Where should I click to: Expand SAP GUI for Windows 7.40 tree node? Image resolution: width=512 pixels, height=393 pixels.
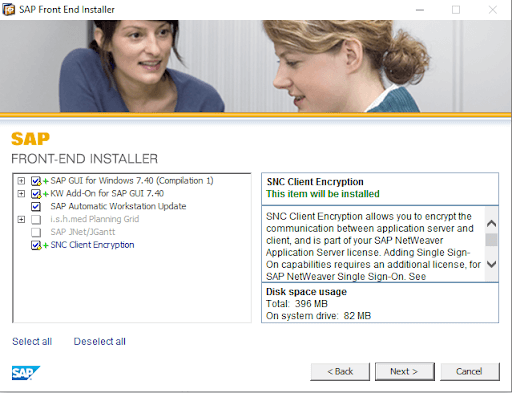(x=21, y=181)
